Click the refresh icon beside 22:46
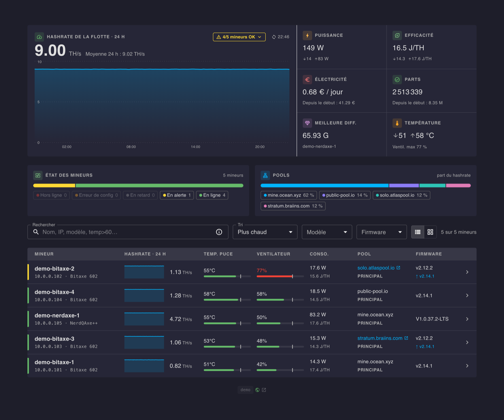This screenshot has width=504, height=420. click(x=274, y=37)
